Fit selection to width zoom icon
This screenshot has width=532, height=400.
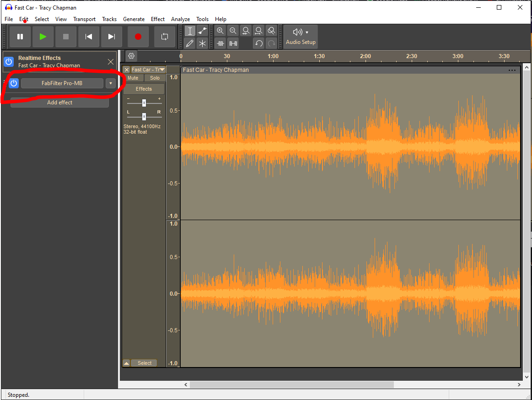246,31
